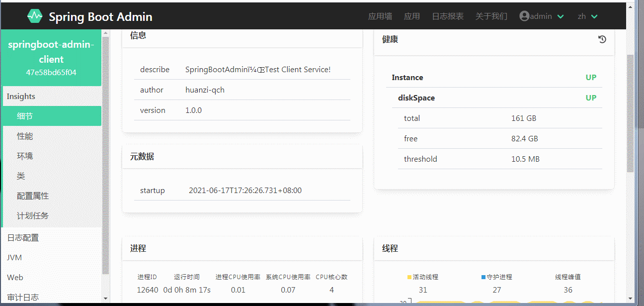Viewport: 644px width, 306px height.
Task: Click the admin user avatar icon
Action: tap(524, 16)
